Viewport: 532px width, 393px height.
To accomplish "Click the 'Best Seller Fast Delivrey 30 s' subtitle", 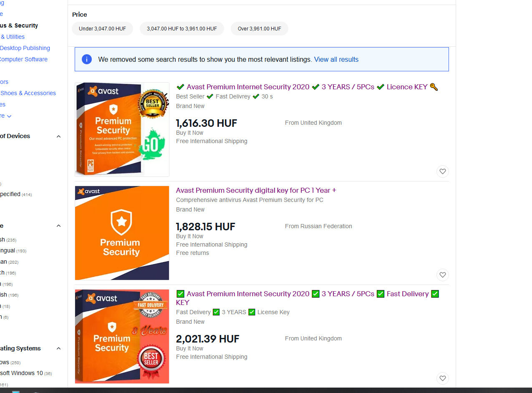I will click(224, 96).
